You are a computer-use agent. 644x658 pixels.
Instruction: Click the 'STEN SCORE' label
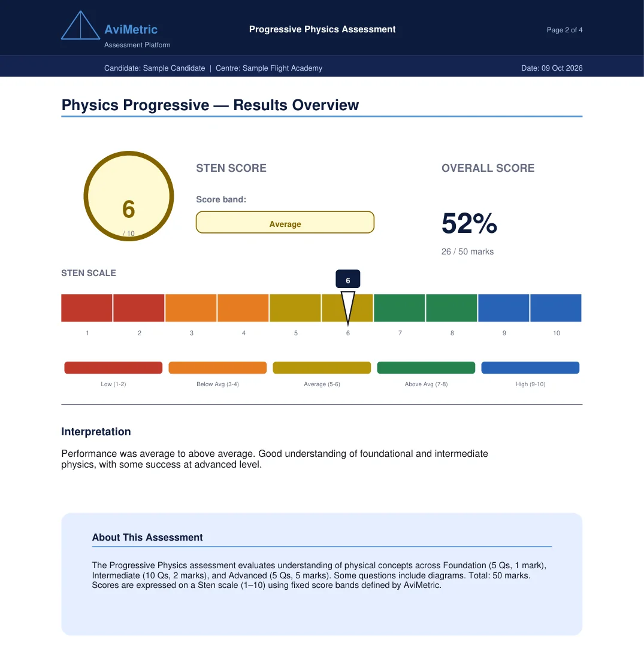point(231,168)
